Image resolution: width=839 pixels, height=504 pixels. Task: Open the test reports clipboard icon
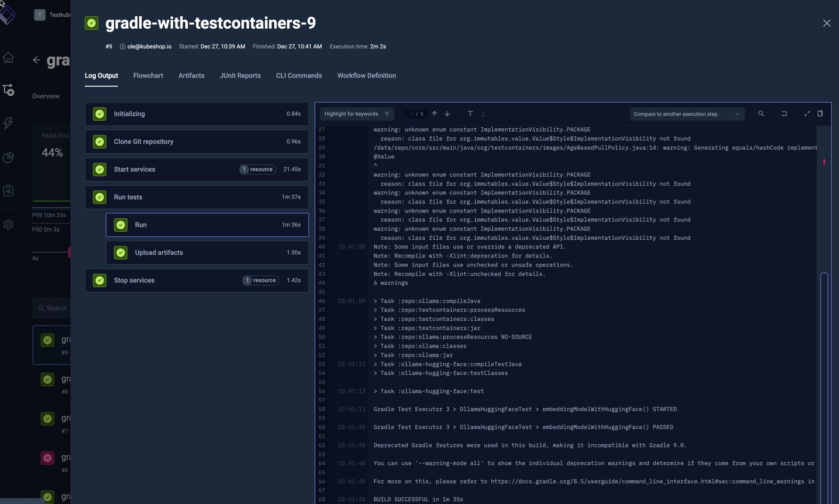[x=8, y=190]
